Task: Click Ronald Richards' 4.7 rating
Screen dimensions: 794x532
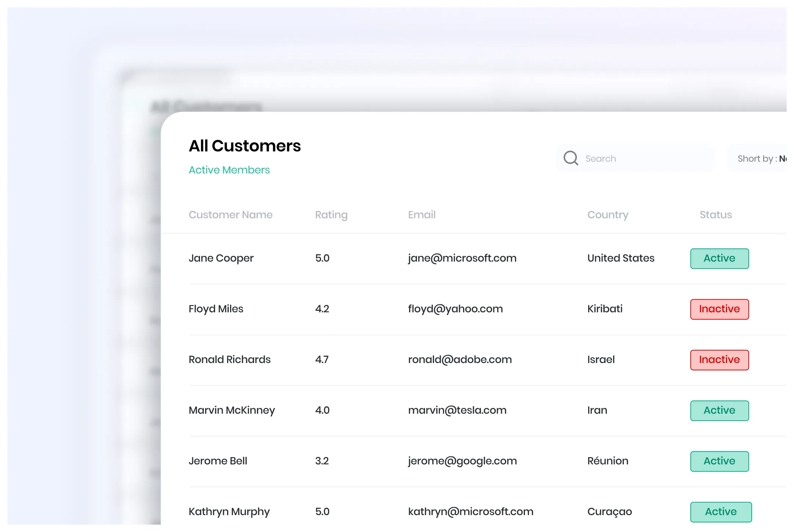Action: [x=322, y=359]
